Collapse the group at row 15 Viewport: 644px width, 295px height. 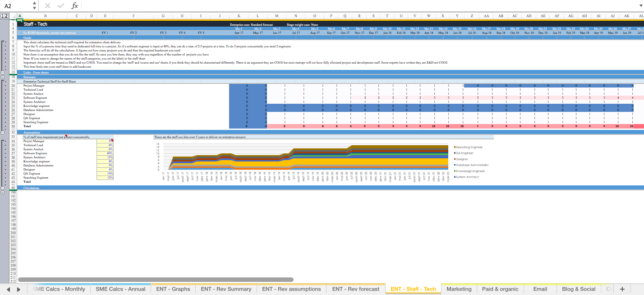pos(3,72)
